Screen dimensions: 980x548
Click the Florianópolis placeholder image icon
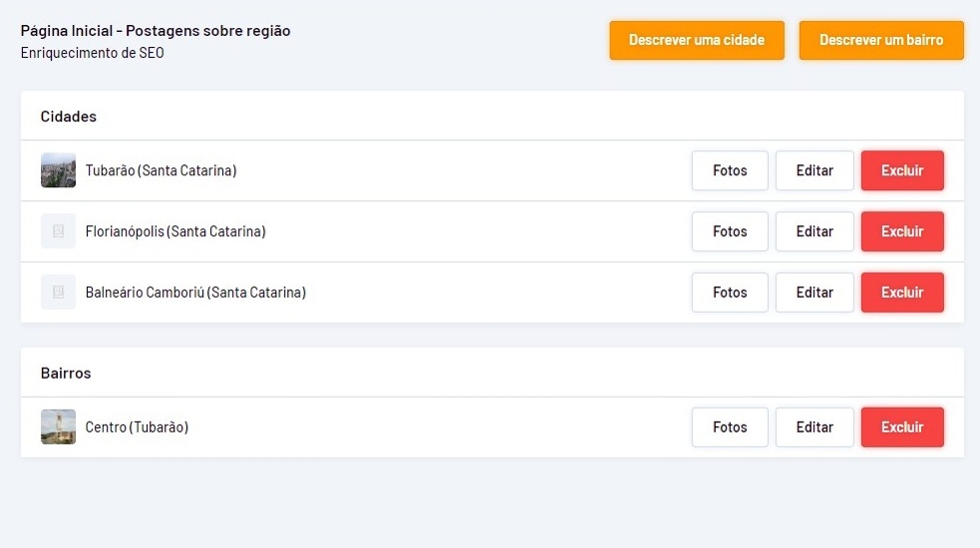pyautogui.click(x=58, y=231)
